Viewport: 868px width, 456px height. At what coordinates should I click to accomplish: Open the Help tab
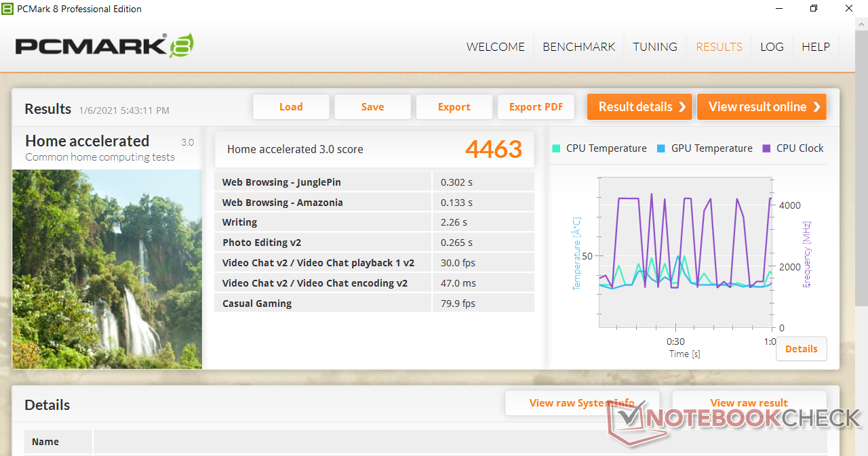815,47
